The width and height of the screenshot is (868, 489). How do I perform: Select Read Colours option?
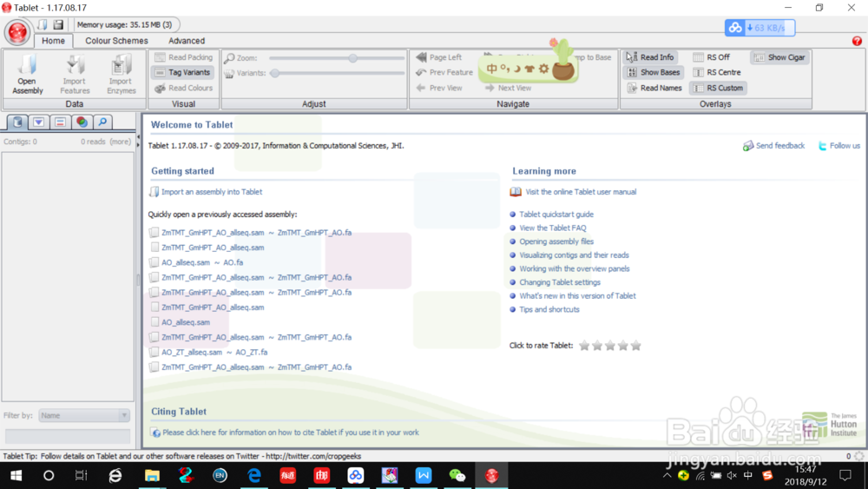click(184, 88)
